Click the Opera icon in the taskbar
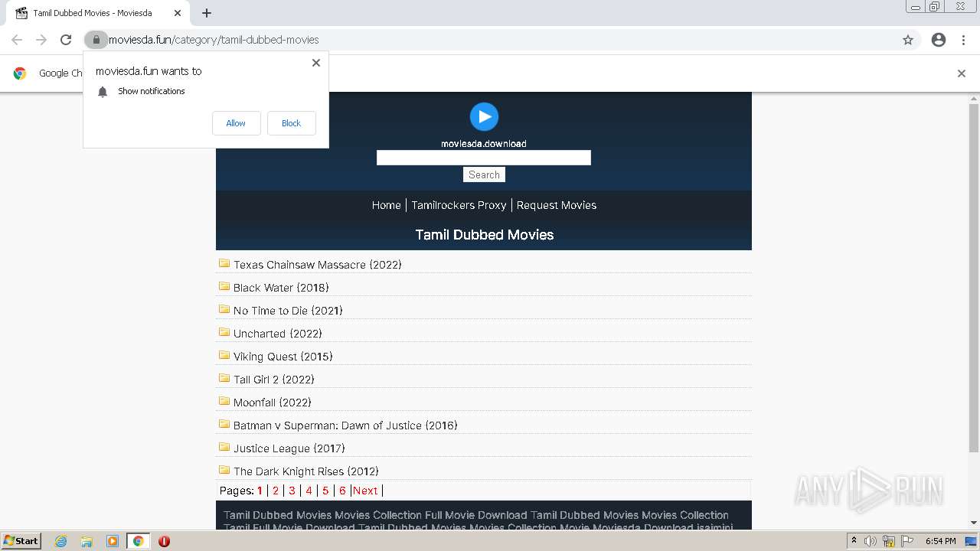Screen dimensions: 980x551 [x=164, y=541]
